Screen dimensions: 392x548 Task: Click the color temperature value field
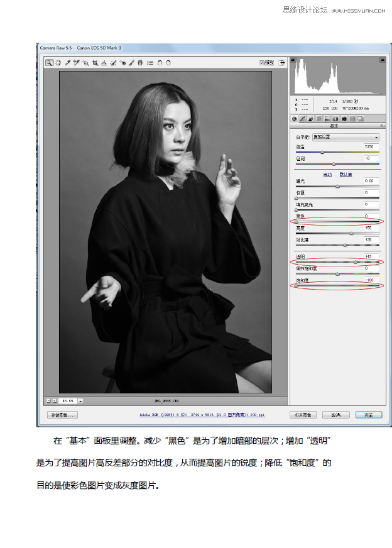tap(371, 146)
